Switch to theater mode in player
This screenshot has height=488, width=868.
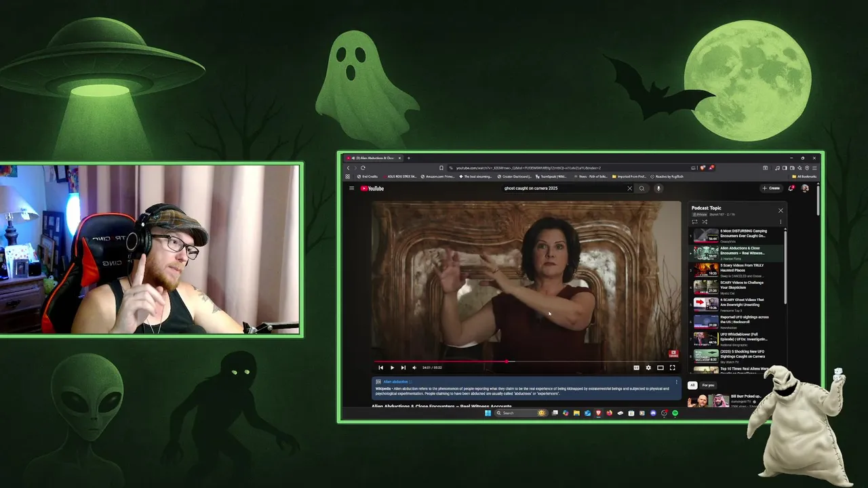pos(660,367)
